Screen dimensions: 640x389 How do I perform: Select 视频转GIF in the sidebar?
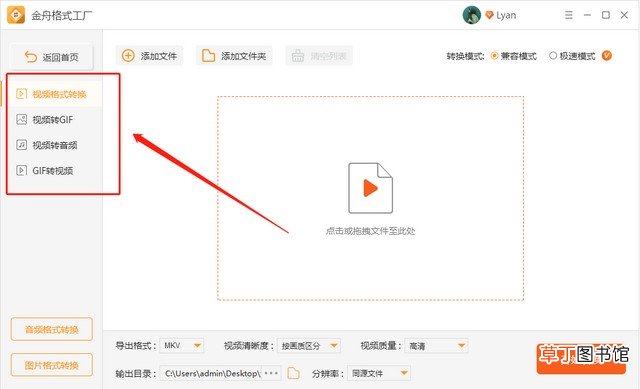click(x=52, y=120)
